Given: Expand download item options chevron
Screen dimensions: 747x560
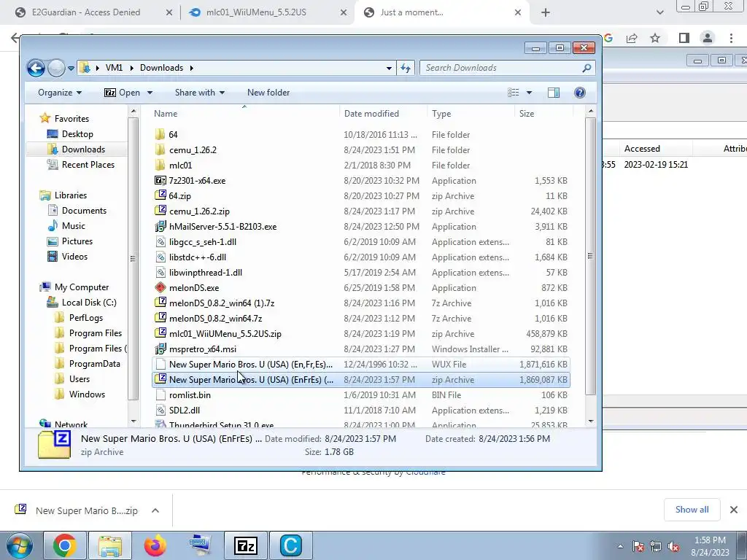Looking at the screenshot, I should click(155, 510).
